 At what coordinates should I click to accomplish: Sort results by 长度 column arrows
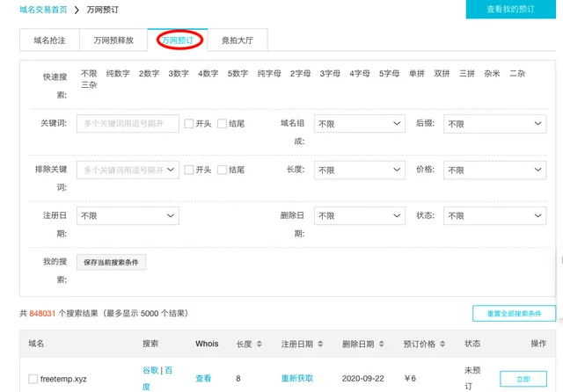(x=260, y=344)
